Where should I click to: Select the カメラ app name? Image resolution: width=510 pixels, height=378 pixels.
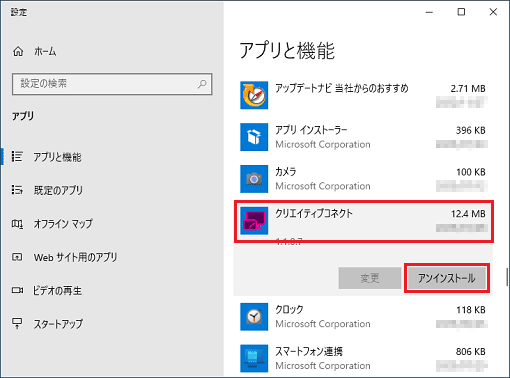pyautogui.click(x=286, y=172)
